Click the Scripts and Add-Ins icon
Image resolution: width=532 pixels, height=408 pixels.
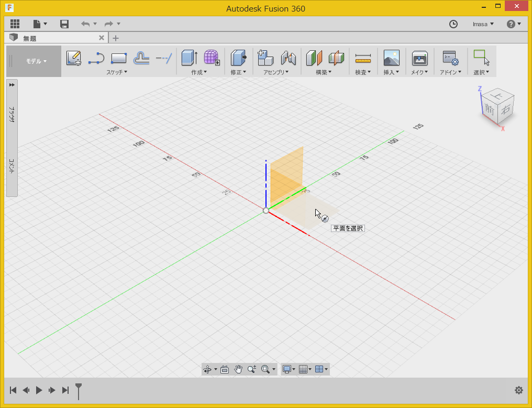(450, 58)
